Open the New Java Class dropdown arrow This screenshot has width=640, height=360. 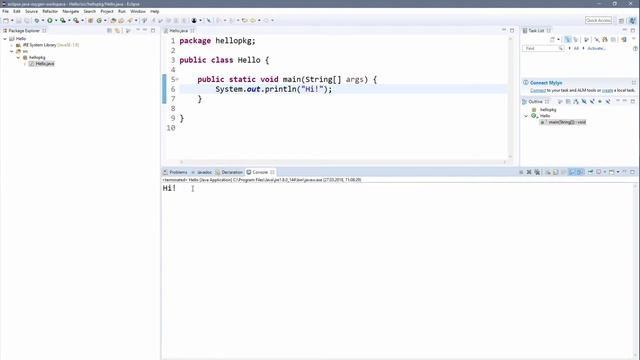click(105, 20)
